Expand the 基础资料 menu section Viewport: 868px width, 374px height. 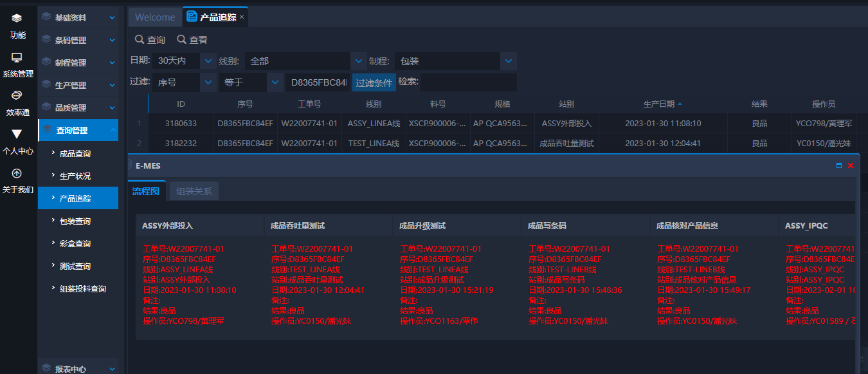pyautogui.click(x=78, y=18)
